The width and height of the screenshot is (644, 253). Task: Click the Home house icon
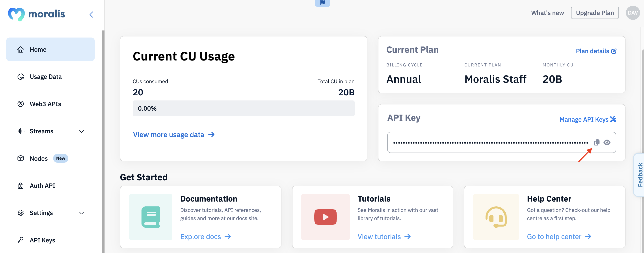point(20,49)
